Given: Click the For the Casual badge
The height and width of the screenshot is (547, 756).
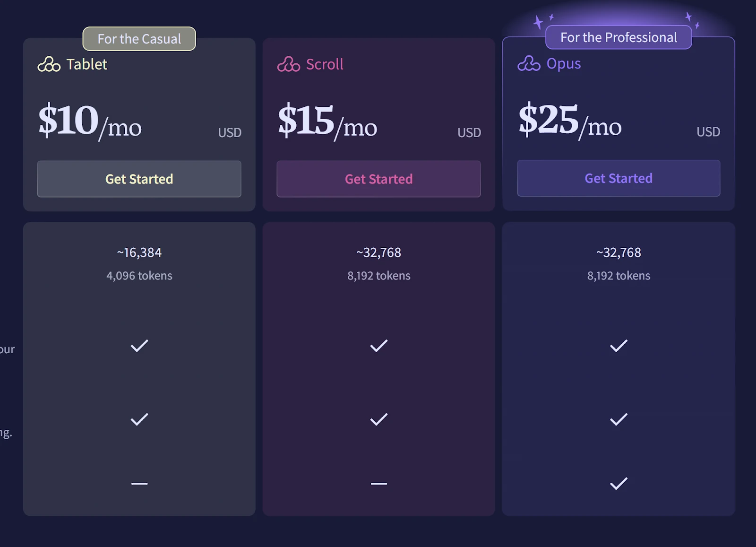Looking at the screenshot, I should (139, 39).
